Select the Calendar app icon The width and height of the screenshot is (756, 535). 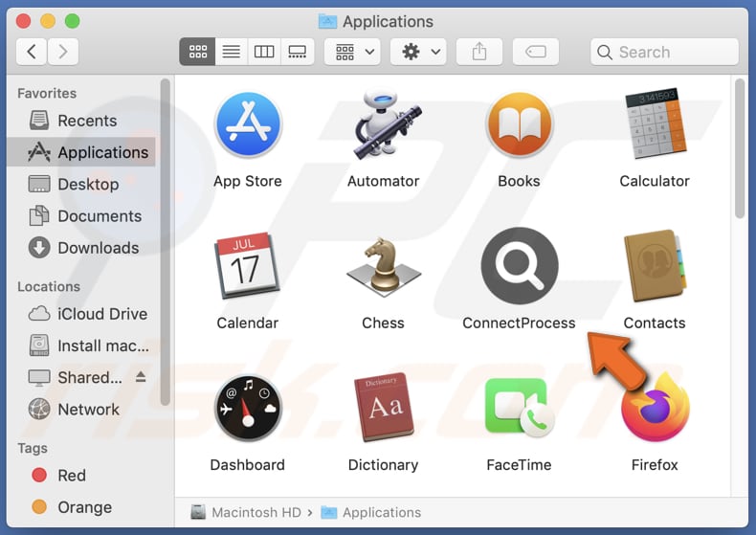pos(247,266)
